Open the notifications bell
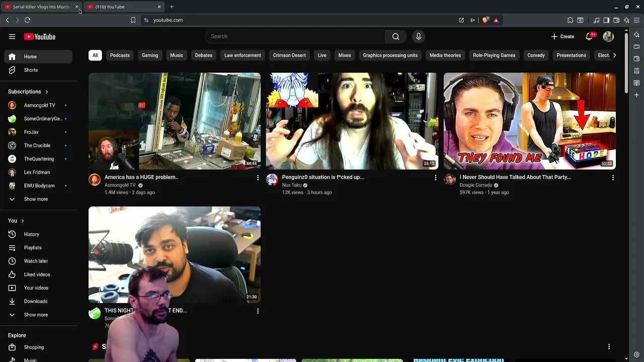Image resolution: width=644 pixels, height=362 pixels. tap(589, 36)
